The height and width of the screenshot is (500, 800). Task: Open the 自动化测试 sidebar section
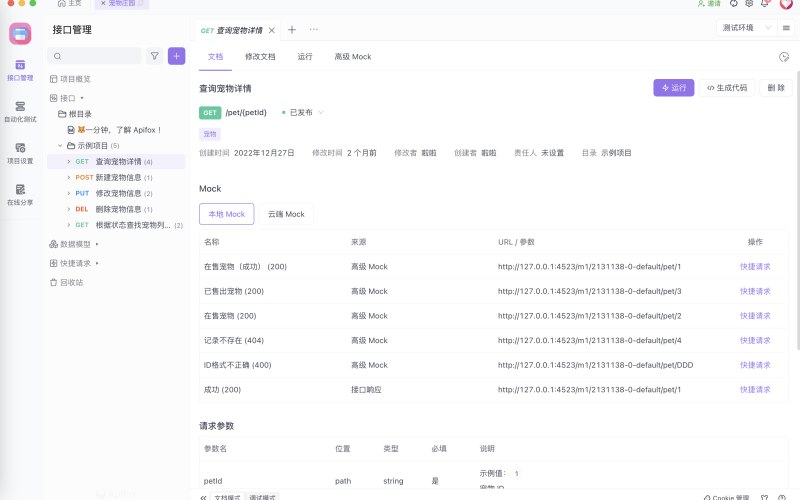click(20, 112)
